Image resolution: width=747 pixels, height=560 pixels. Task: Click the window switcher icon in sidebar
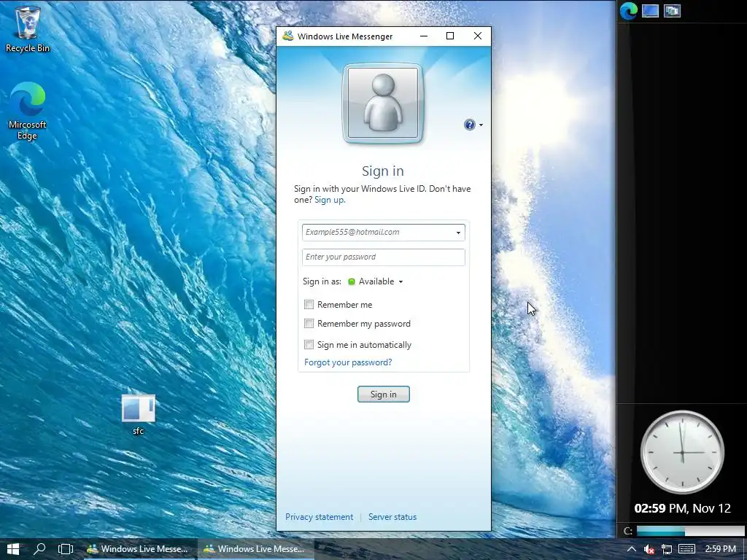pyautogui.click(x=672, y=10)
